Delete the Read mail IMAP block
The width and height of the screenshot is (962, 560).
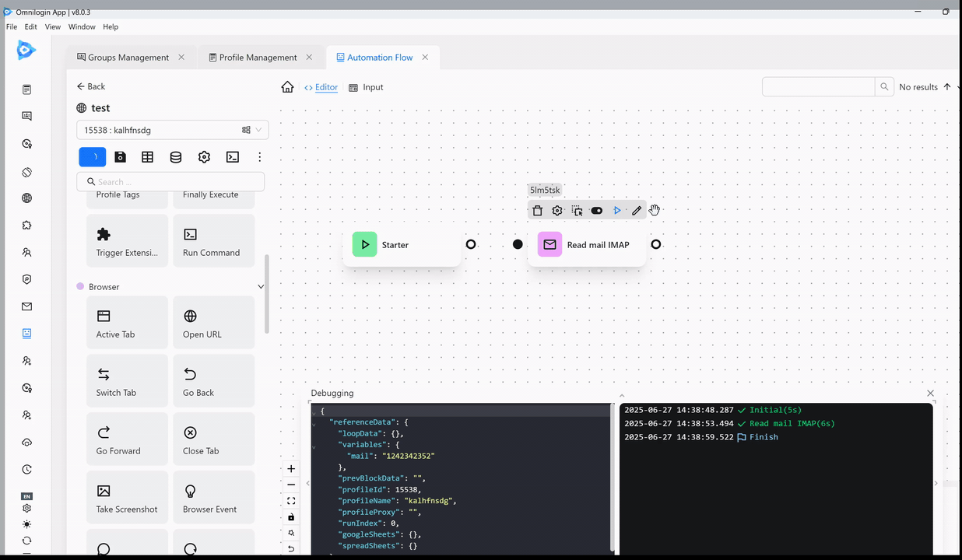[537, 211]
